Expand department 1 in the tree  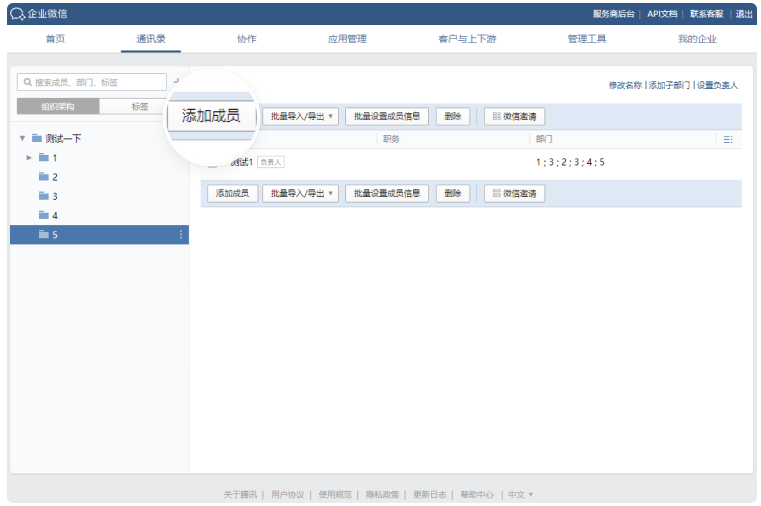29,158
